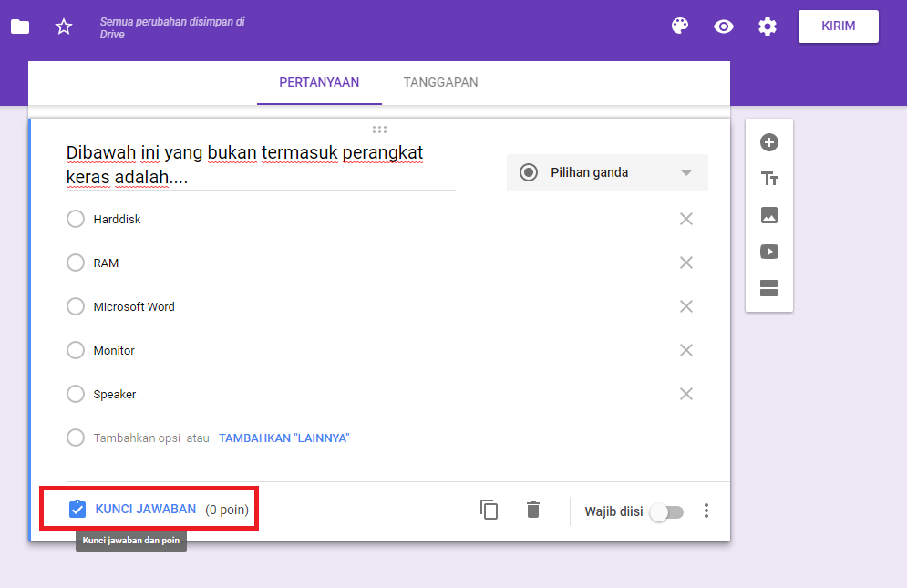Click the KIRIM button
The height and width of the screenshot is (588, 907).
point(838,26)
